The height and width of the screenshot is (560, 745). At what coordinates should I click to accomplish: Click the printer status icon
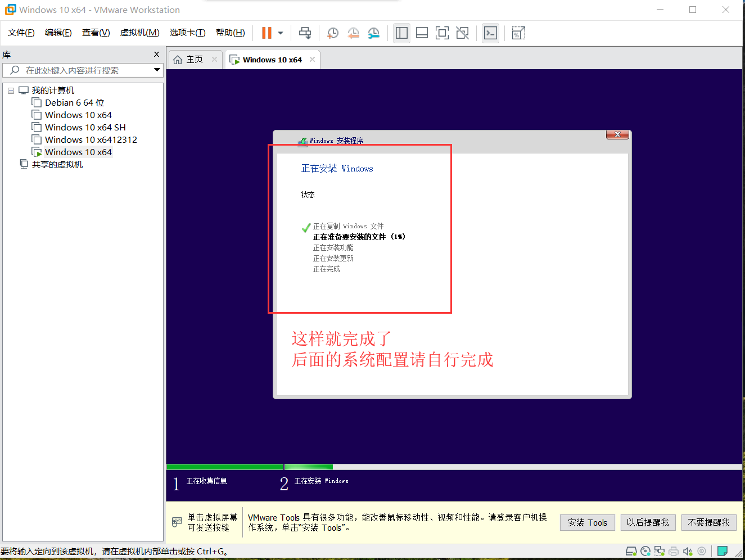(x=674, y=552)
